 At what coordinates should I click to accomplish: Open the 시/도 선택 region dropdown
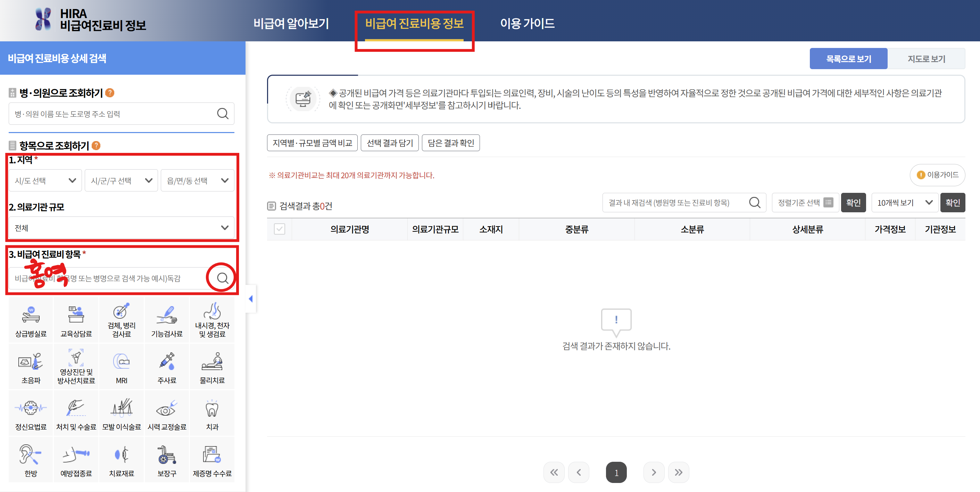tap(45, 180)
